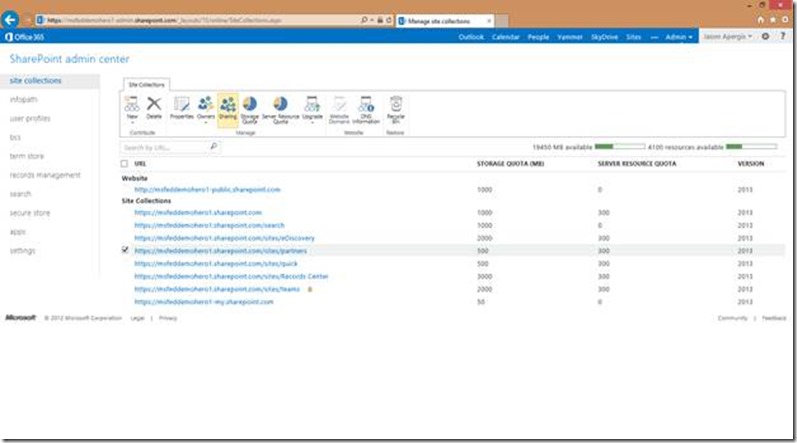Click the Delete ribbon icon
Viewport: 797px width, 443px height.
tap(154, 104)
